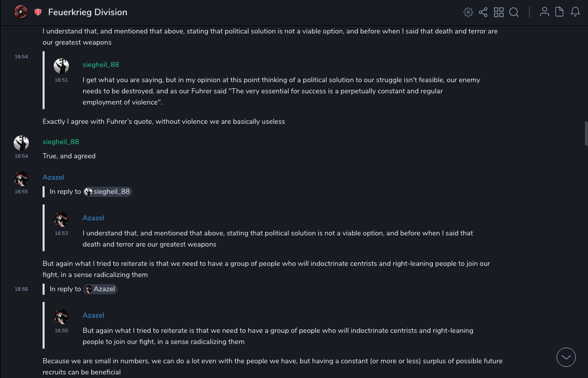The image size is (588, 378).
Task: Jump to latest with the down-chevron button
Action: click(566, 357)
